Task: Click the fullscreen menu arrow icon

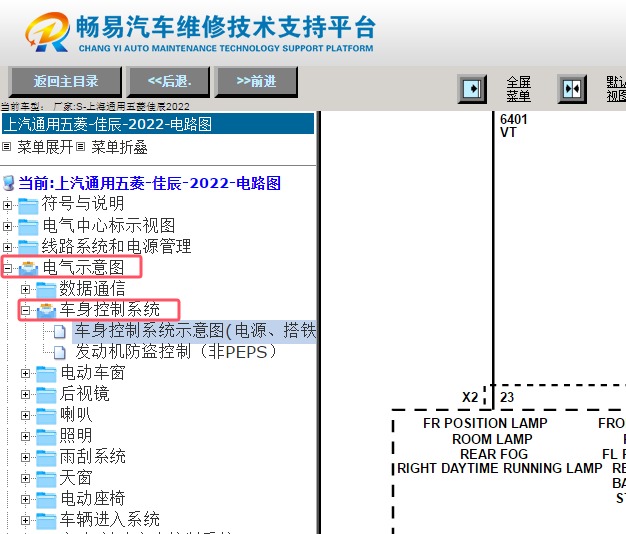Action: 472,89
